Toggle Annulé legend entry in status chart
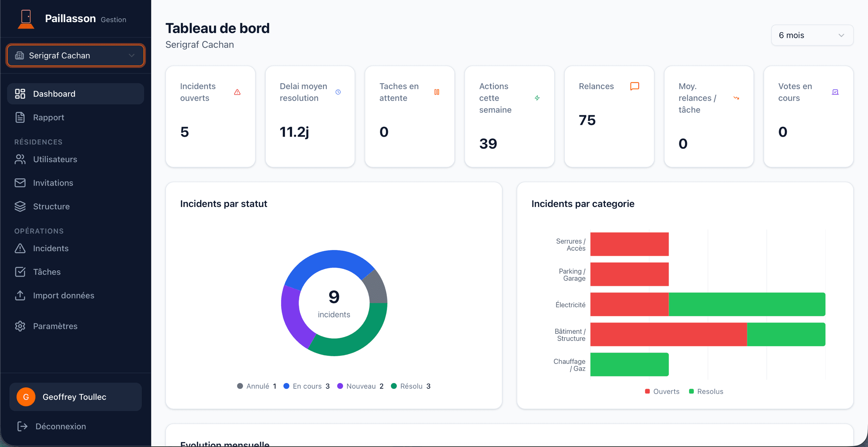 (x=257, y=386)
